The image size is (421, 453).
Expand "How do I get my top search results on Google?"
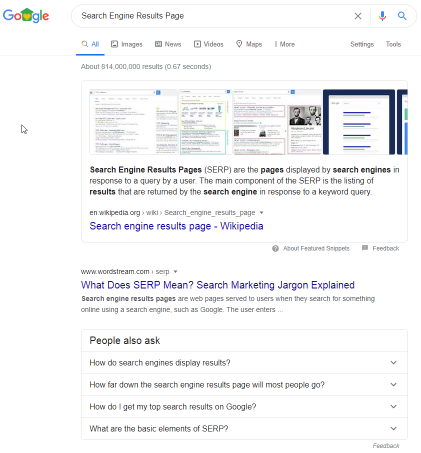[x=244, y=407]
